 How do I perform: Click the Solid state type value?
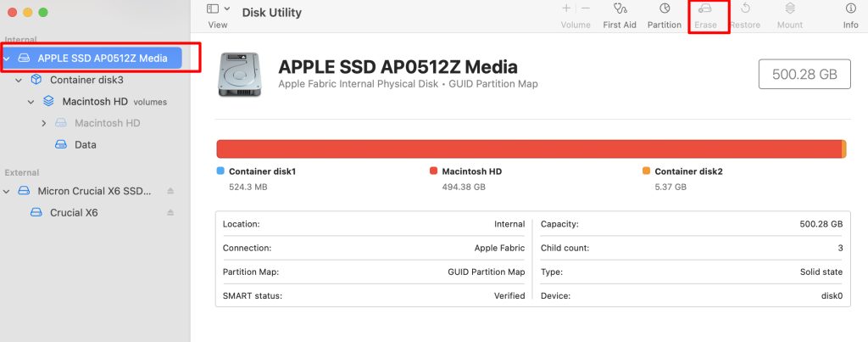click(821, 272)
